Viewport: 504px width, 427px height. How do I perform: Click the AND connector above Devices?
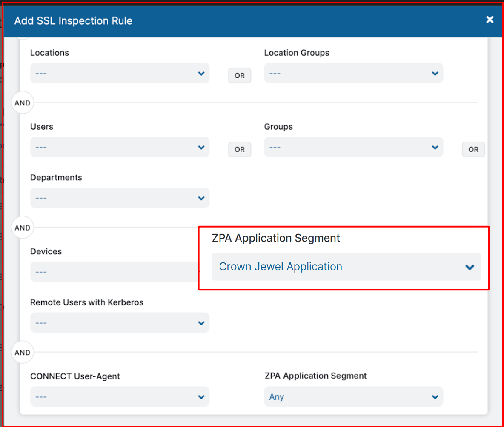23,228
